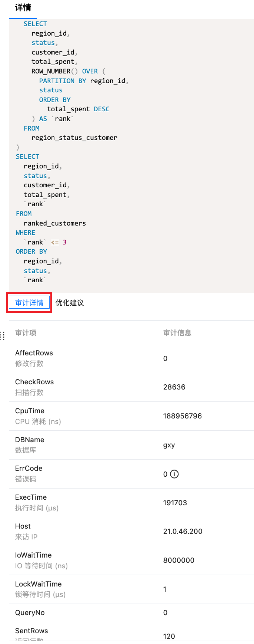Click the ErrCode info icon
Image resolution: width=254 pixels, height=644 pixels.
[174, 474]
